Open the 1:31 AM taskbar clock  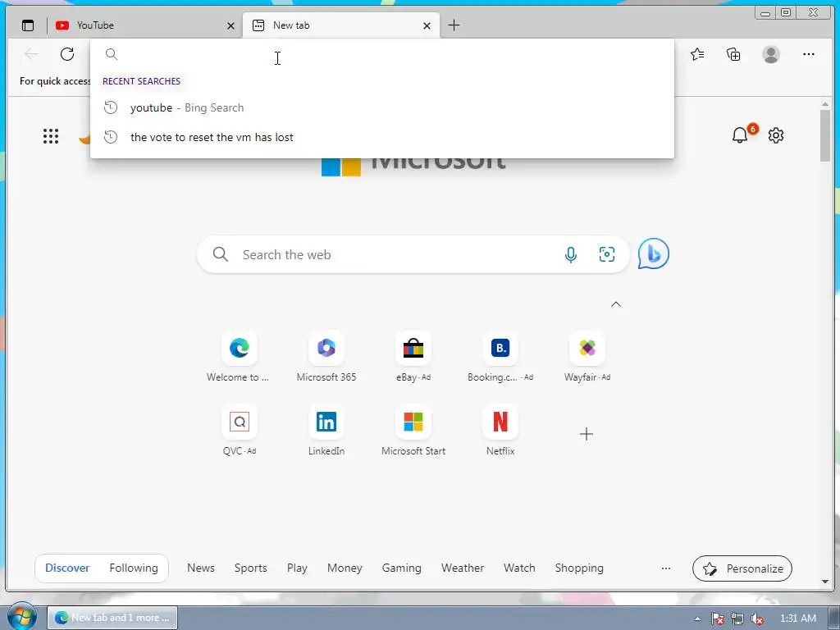point(798,619)
